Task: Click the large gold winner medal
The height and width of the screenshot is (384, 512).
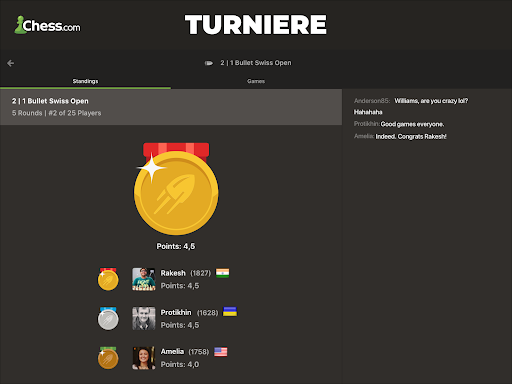Action: 176,189
